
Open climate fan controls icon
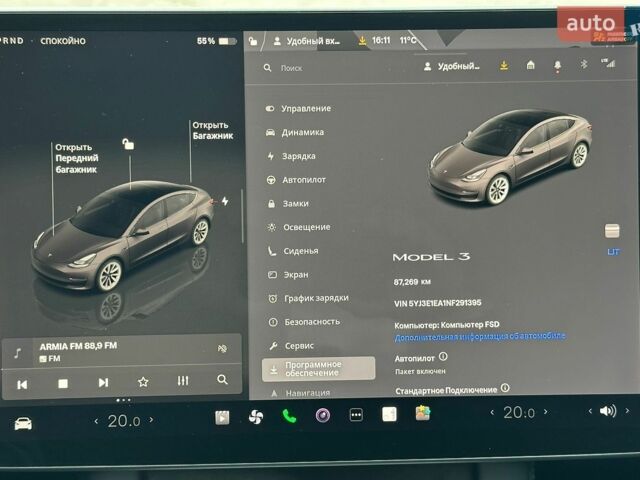[x=256, y=417]
